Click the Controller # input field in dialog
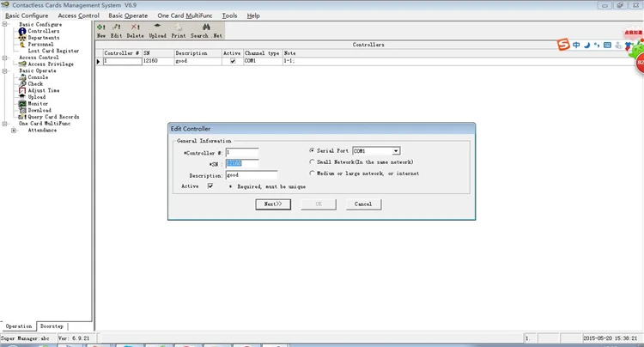 [242, 152]
